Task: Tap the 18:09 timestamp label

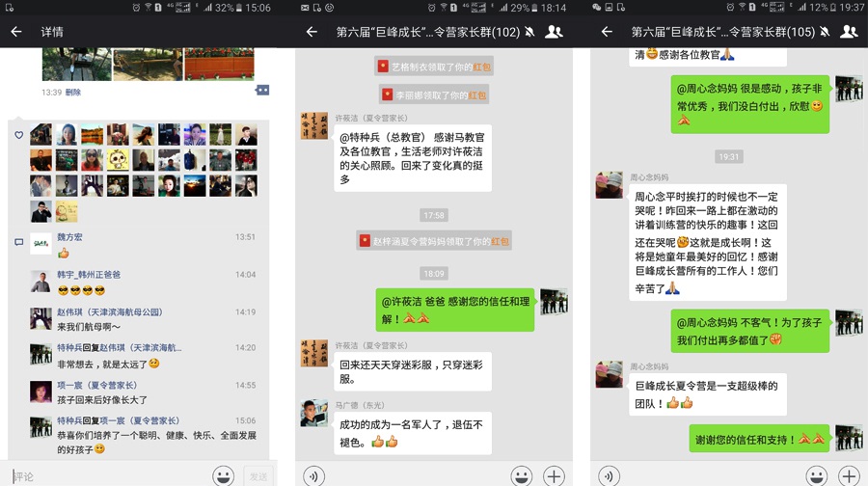Action: [434, 274]
